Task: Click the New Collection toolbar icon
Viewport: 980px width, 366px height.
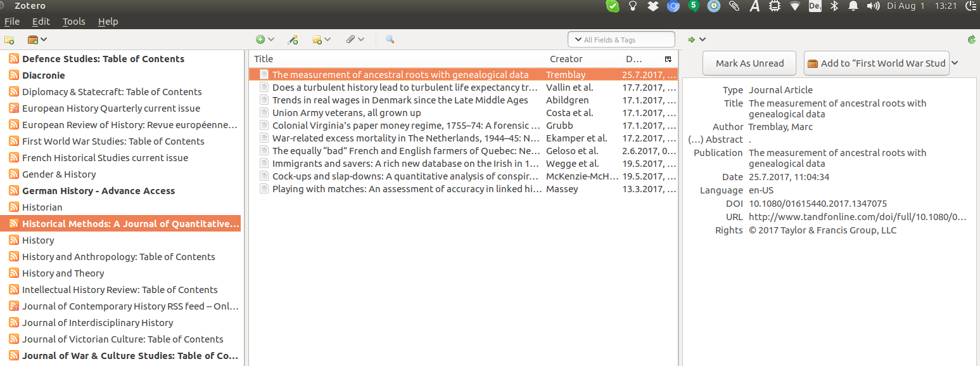Action: point(10,40)
